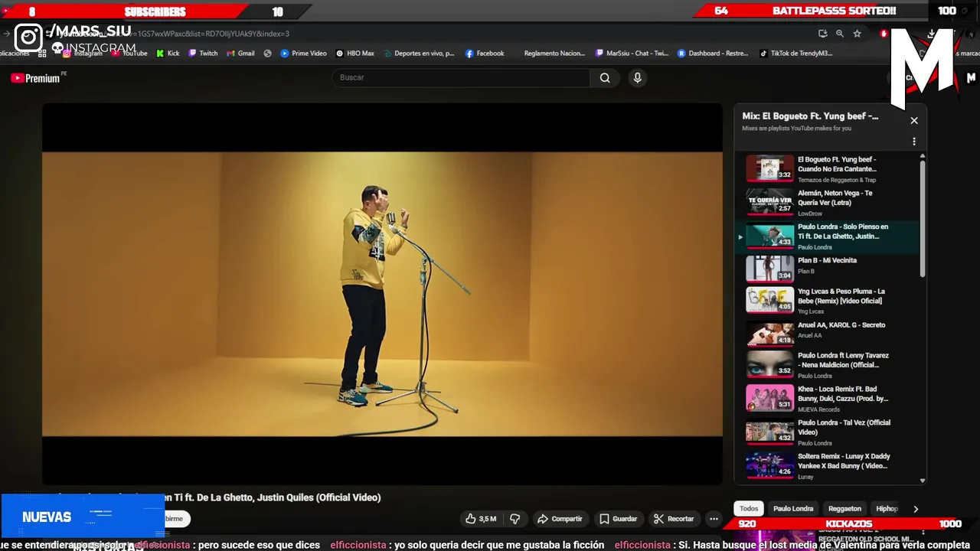Play Alemán, Neton Vega Te Quería Ver thumbnail
The image size is (980, 551).
pos(769,202)
